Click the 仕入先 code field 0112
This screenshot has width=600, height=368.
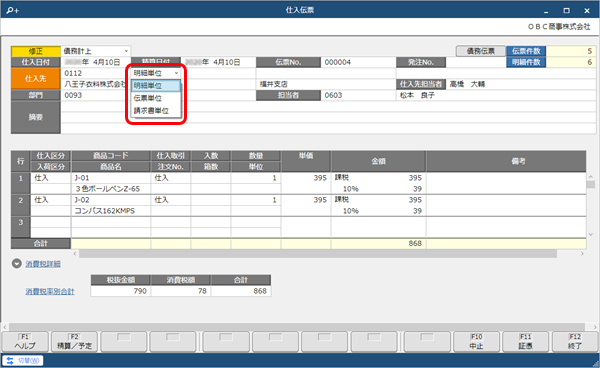click(94, 73)
